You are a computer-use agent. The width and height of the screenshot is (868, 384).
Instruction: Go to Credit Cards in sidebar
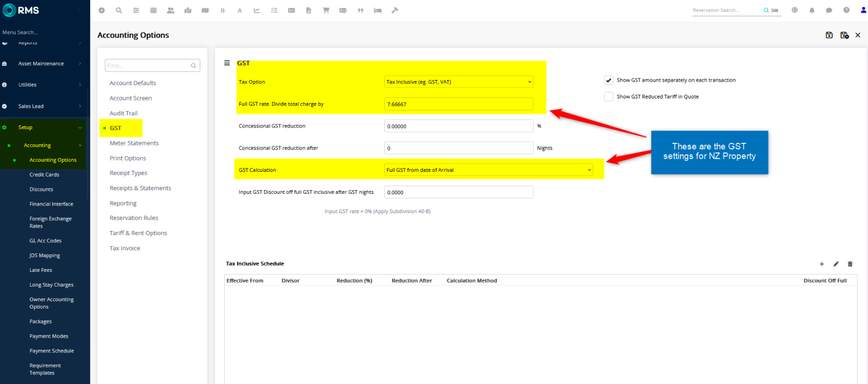pos(44,175)
